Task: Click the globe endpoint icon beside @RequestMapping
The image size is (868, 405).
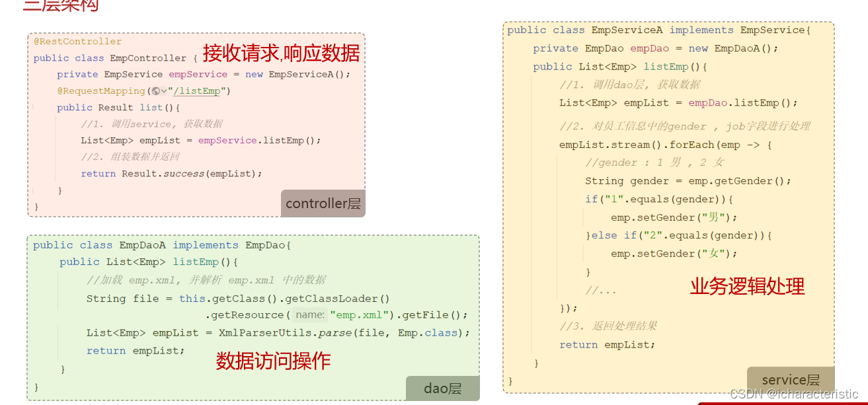Action: (156, 91)
